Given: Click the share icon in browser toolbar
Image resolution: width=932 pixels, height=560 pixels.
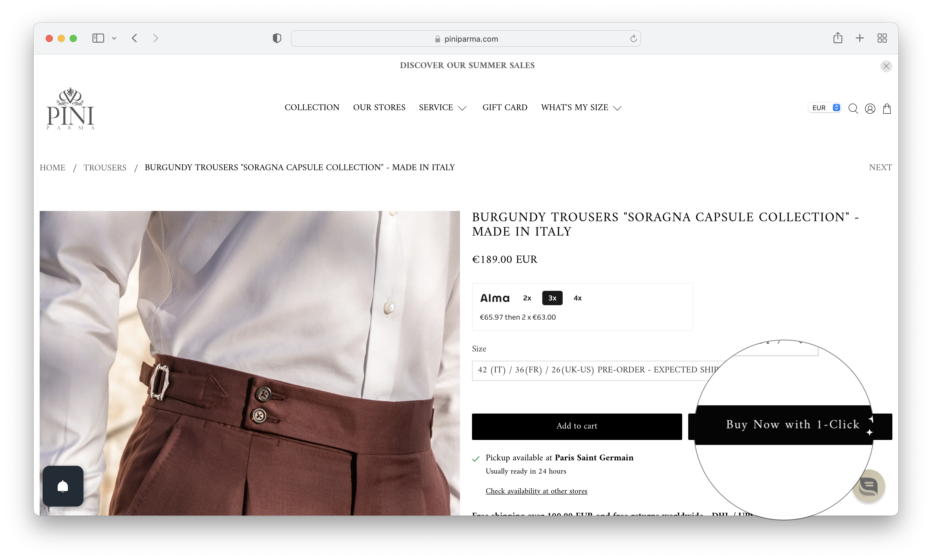Looking at the screenshot, I should [837, 38].
